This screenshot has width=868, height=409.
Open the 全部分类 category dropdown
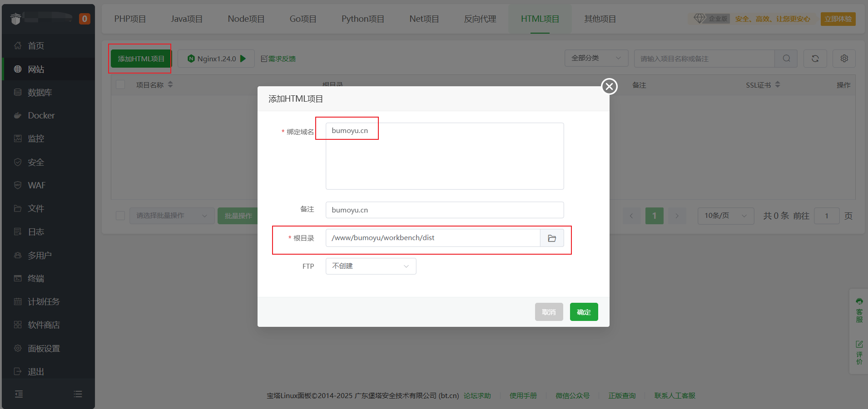click(x=596, y=58)
